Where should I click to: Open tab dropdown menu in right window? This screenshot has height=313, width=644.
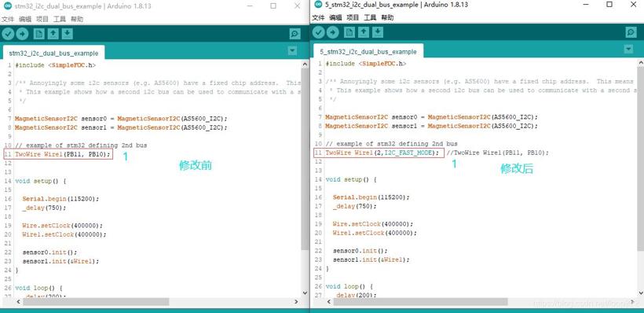coord(628,50)
